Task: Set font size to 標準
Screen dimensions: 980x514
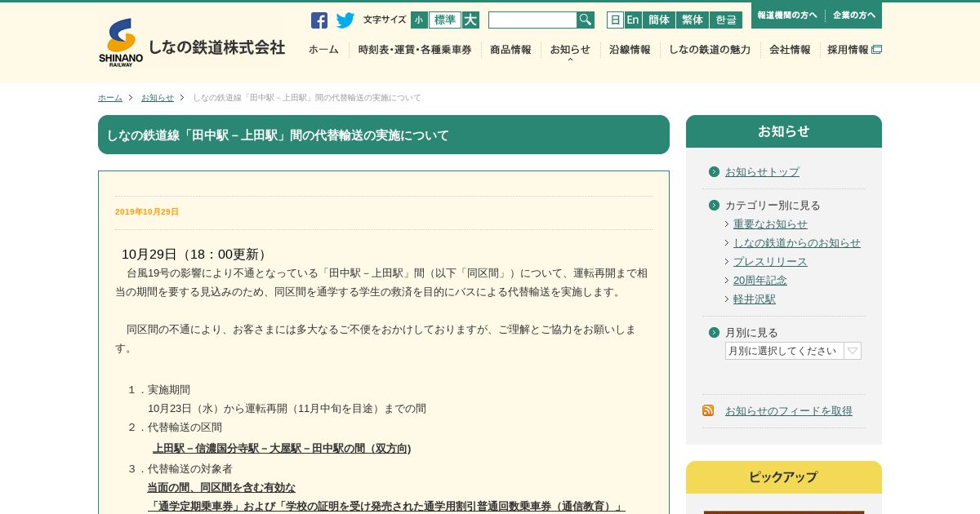Action: click(x=445, y=20)
